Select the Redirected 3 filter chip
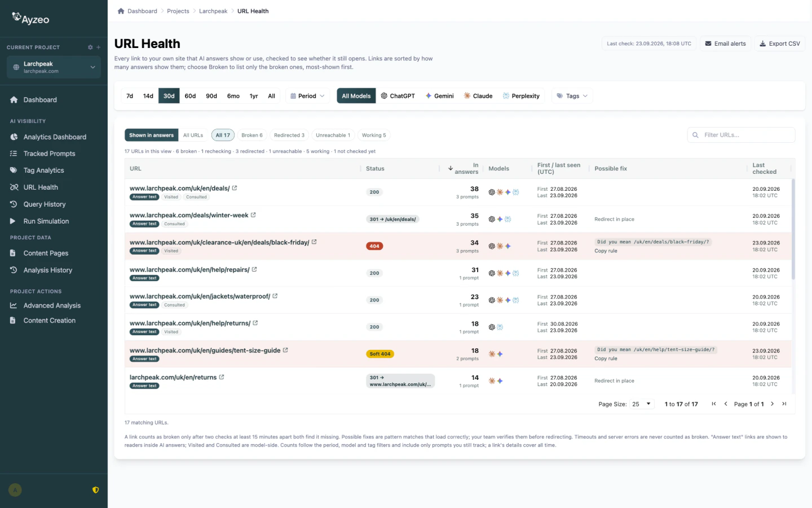 pos(289,135)
